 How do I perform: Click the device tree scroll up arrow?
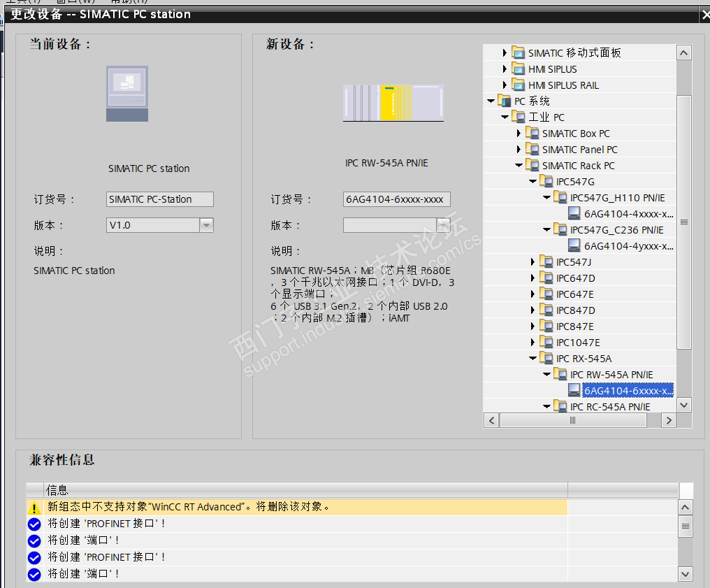(683, 53)
